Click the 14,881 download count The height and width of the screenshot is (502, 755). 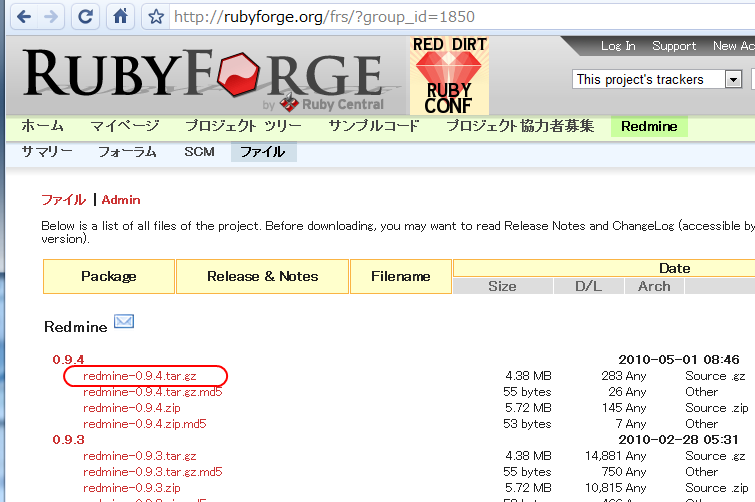coord(604,456)
